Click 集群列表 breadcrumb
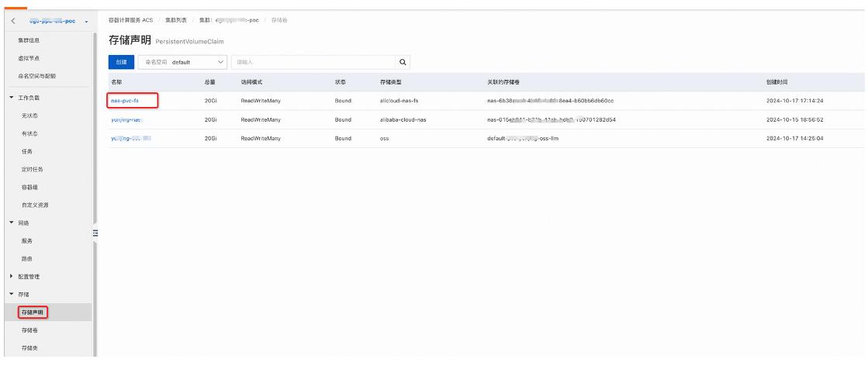Screen dimensions: 868x366 [176, 20]
